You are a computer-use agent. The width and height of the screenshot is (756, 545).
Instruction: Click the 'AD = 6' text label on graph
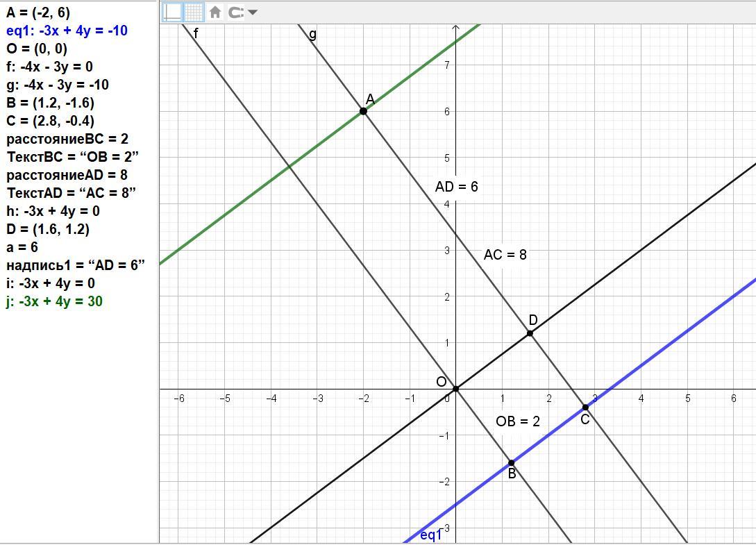[457, 187]
